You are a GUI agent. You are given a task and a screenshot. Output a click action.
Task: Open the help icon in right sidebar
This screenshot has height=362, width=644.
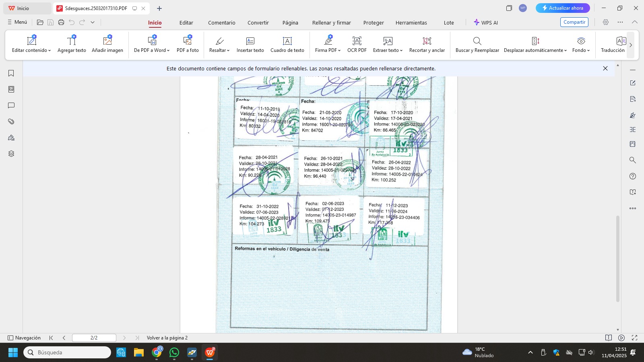(x=633, y=176)
